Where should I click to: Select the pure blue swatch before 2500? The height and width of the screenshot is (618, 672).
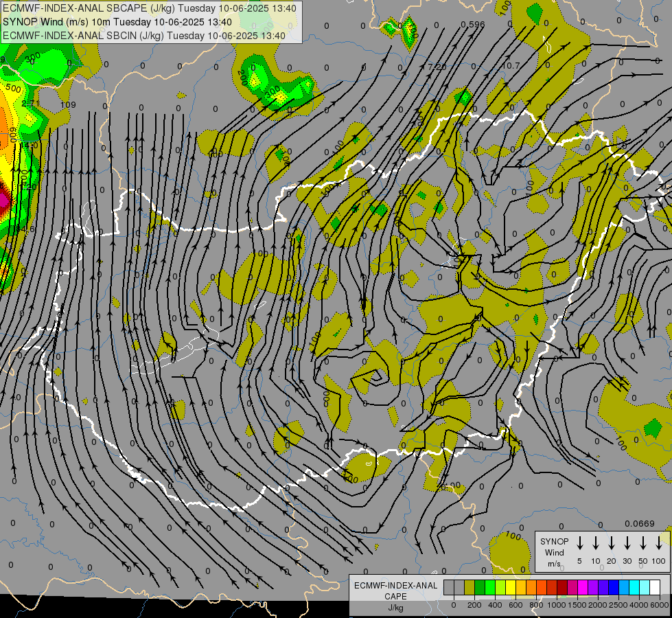(613, 588)
